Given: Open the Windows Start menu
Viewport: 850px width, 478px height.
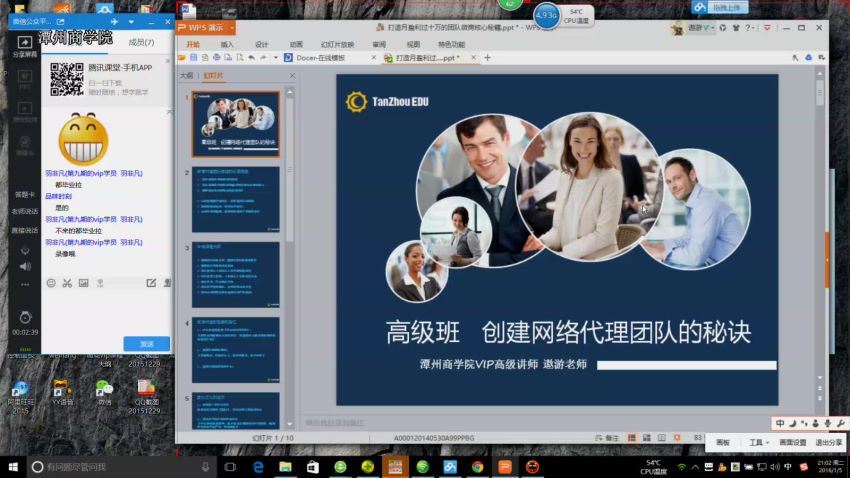Looking at the screenshot, I should (x=13, y=467).
